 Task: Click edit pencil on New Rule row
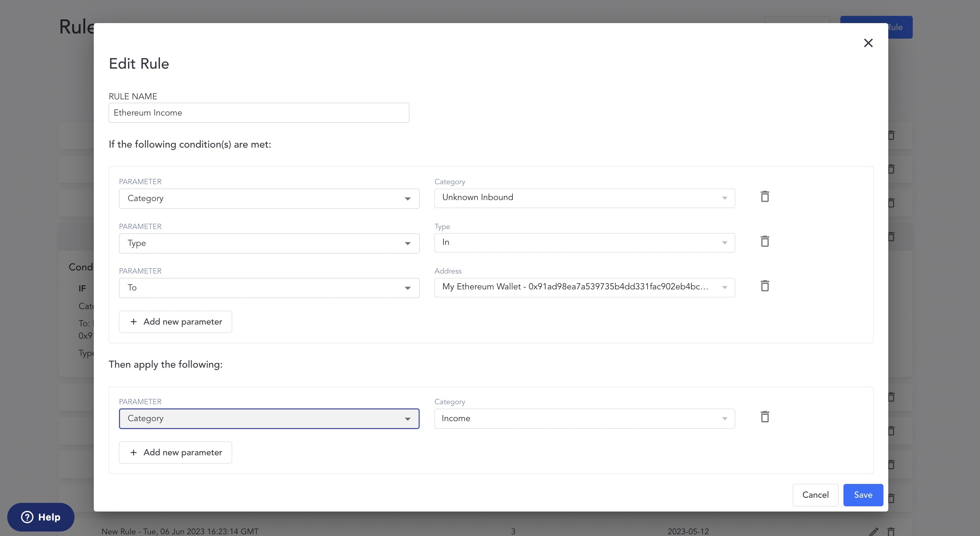click(x=874, y=532)
